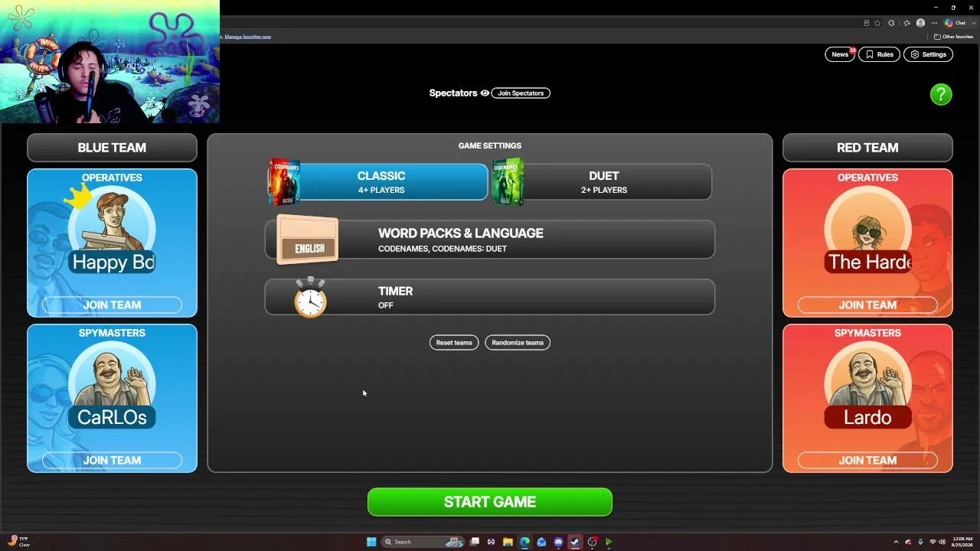
Task: Click Reset teams button
Action: (454, 343)
